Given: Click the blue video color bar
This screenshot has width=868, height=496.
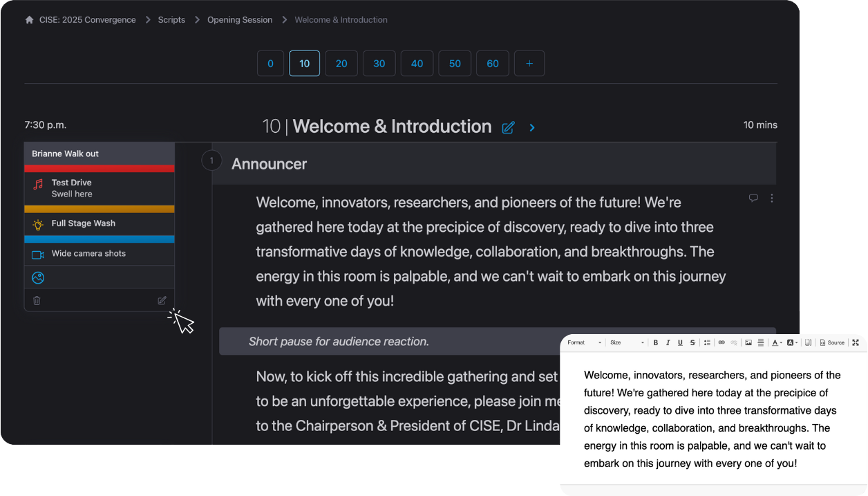Looking at the screenshot, I should pyautogui.click(x=100, y=239).
